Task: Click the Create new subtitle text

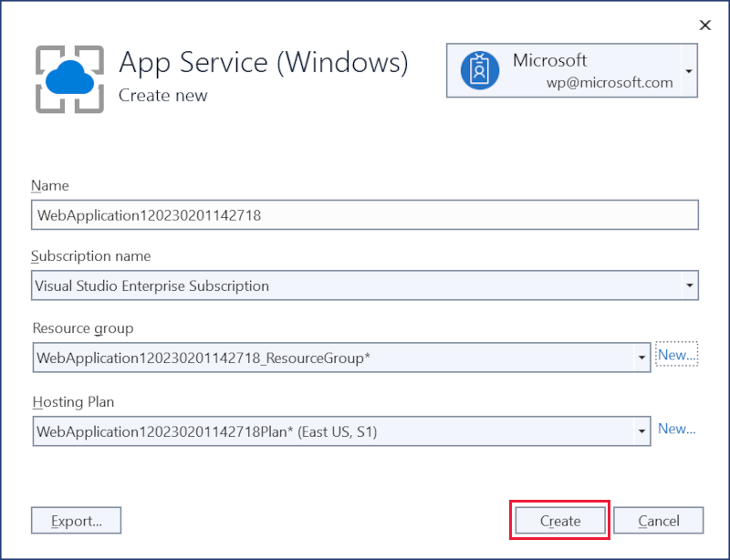Action: click(163, 95)
